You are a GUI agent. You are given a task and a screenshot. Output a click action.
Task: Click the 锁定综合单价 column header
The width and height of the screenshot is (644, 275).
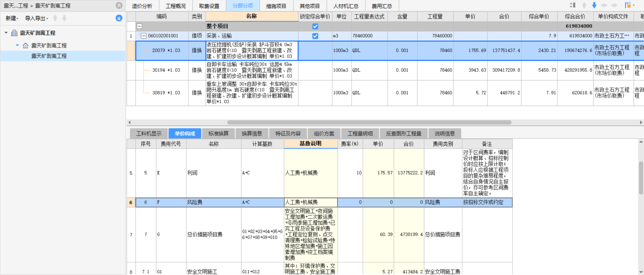click(315, 16)
